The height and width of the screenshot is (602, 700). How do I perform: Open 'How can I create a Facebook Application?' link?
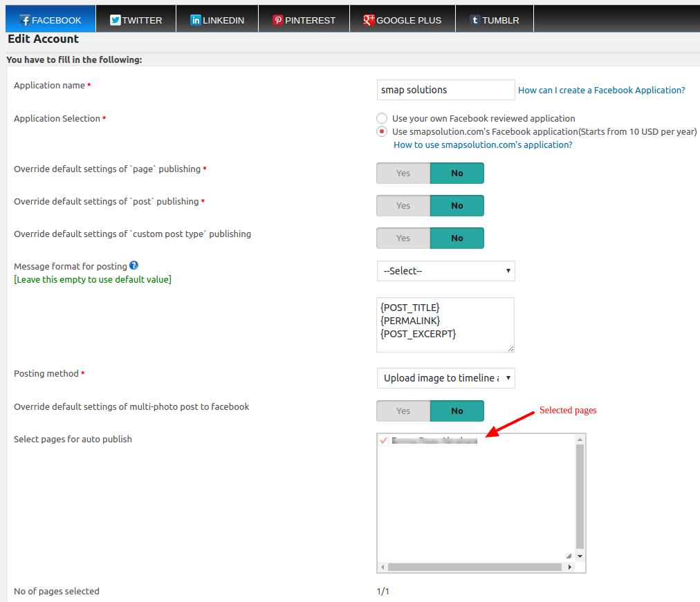point(601,90)
